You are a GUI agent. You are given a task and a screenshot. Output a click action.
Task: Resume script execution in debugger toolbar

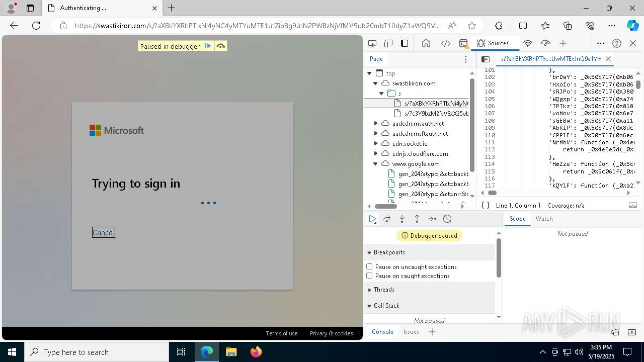(372, 219)
